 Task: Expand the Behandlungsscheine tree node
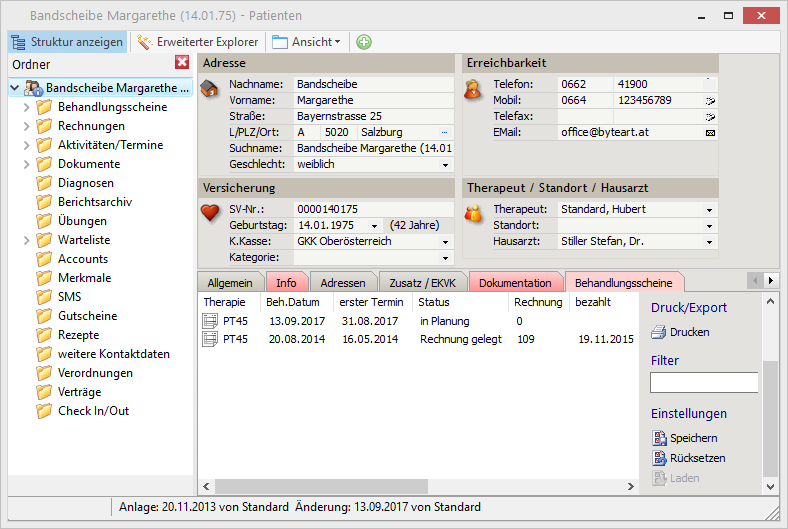[26, 108]
